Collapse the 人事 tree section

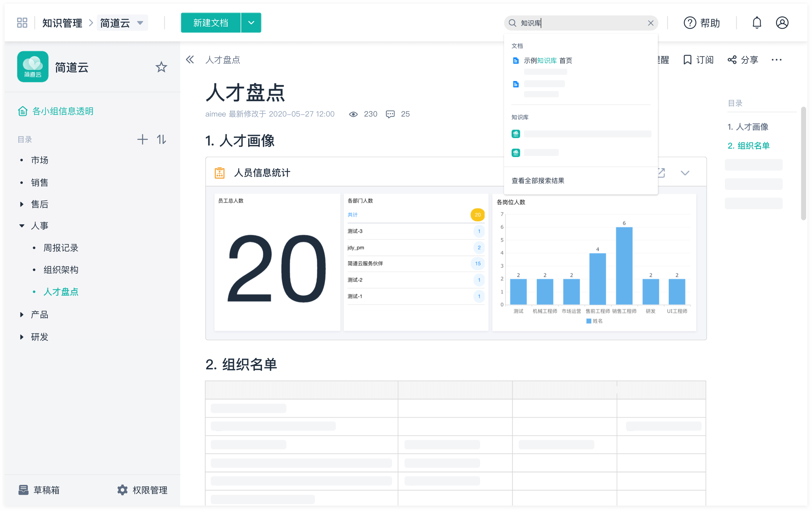click(22, 225)
